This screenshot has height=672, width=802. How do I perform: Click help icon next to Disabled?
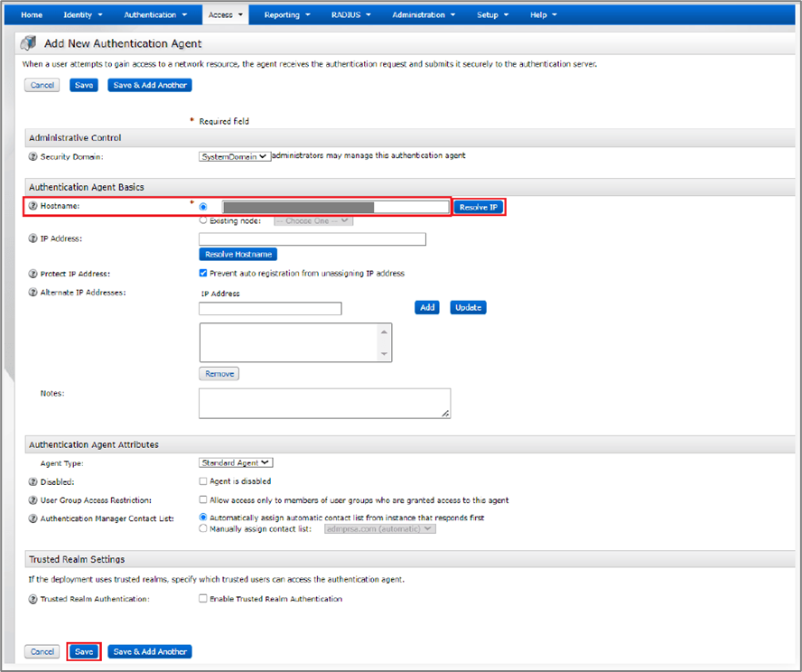[33, 481]
